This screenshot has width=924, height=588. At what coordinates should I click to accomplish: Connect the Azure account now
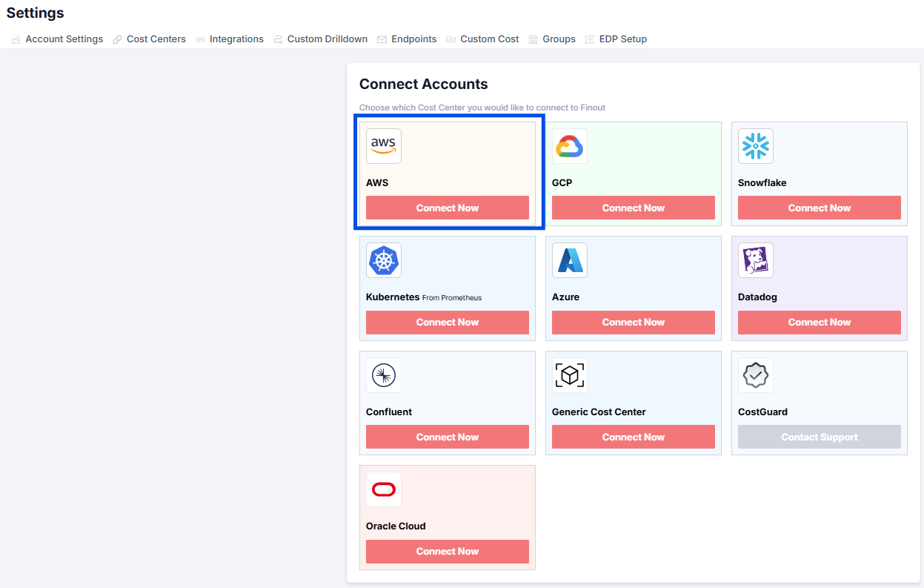[633, 323]
